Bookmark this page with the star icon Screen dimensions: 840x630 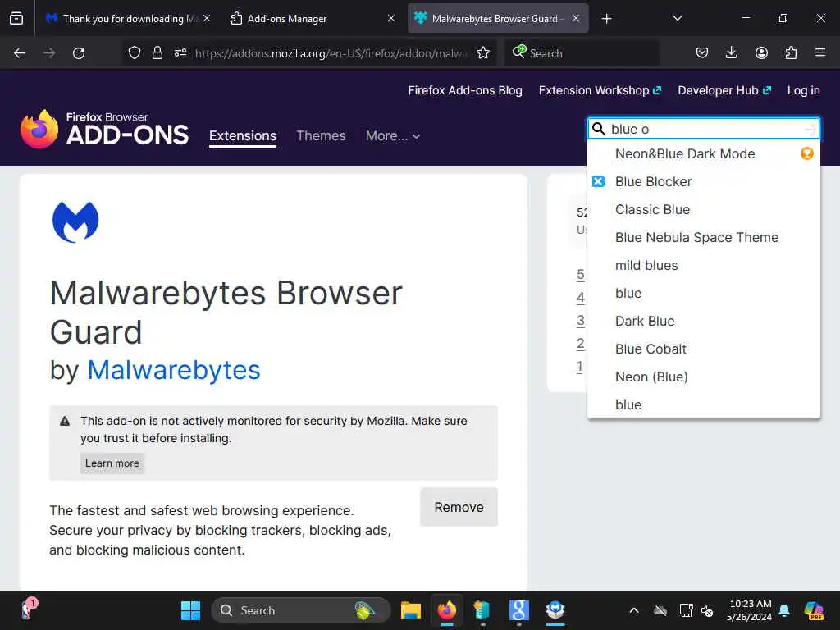tap(483, 53)
